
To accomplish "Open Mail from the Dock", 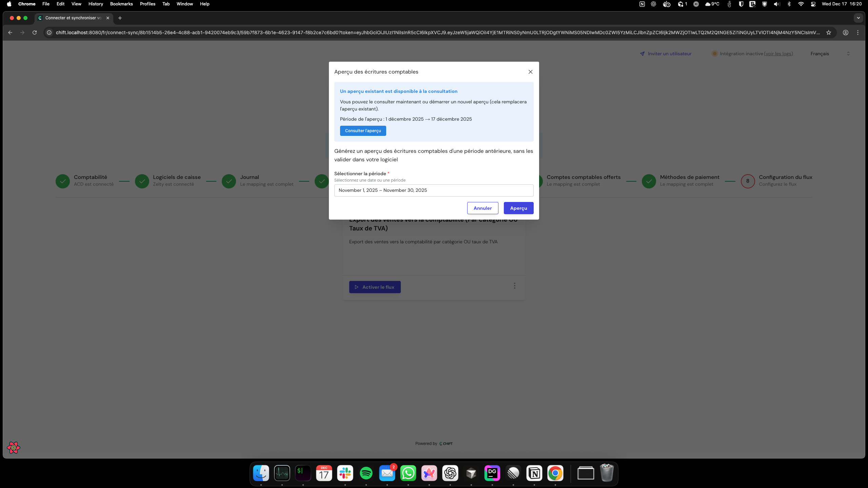I will coord(387,473).
